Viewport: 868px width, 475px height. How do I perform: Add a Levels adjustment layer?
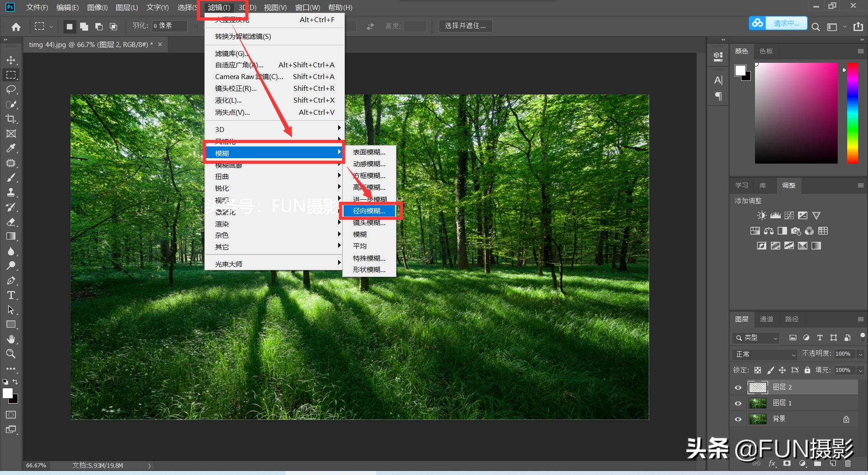pos(775,216)
